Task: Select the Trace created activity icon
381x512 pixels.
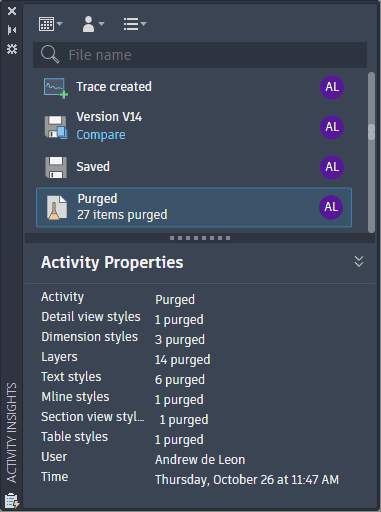Action: pos(56,88)
